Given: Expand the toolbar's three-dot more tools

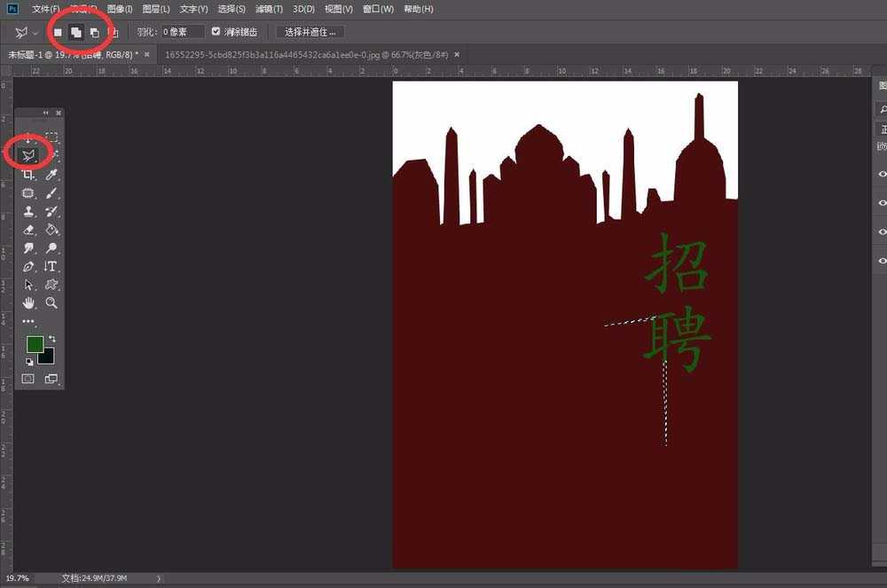Looking at the screenshot, I should coord(28,321).
